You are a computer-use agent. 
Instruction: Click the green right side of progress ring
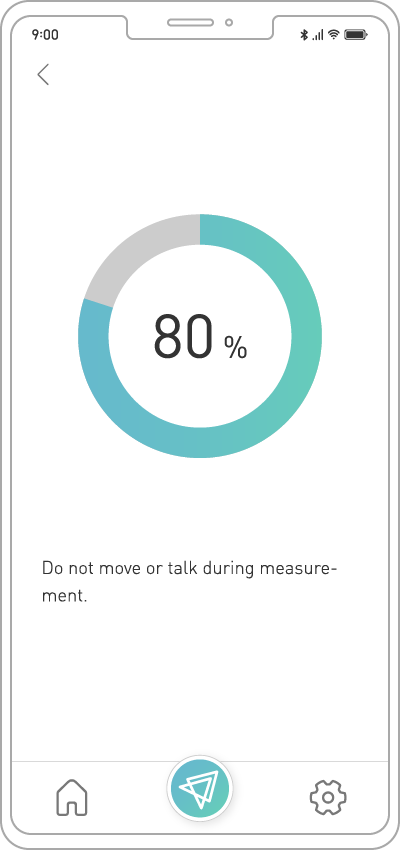point(306,336)
